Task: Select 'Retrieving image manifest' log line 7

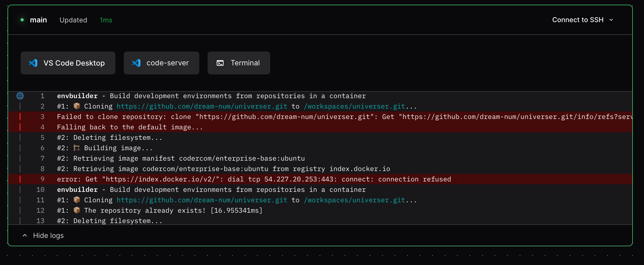Action: click(320, 158)
